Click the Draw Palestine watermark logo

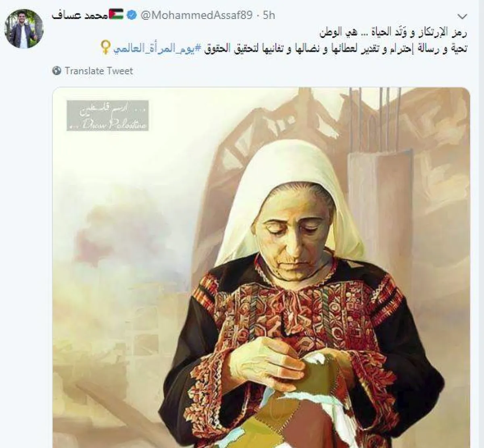[108, 115]
